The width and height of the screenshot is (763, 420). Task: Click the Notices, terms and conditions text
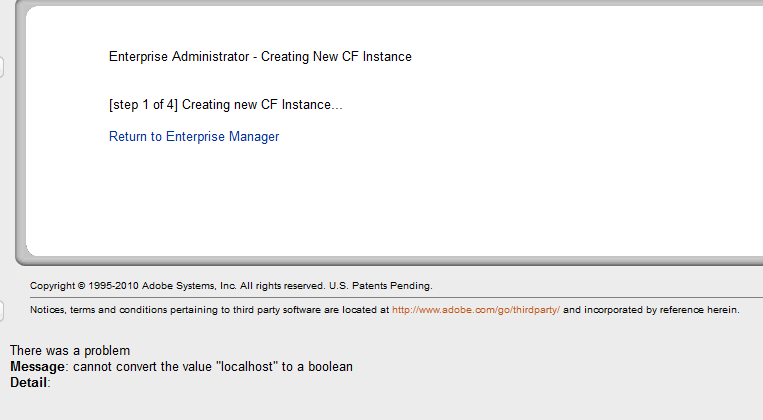coord(100,310)
